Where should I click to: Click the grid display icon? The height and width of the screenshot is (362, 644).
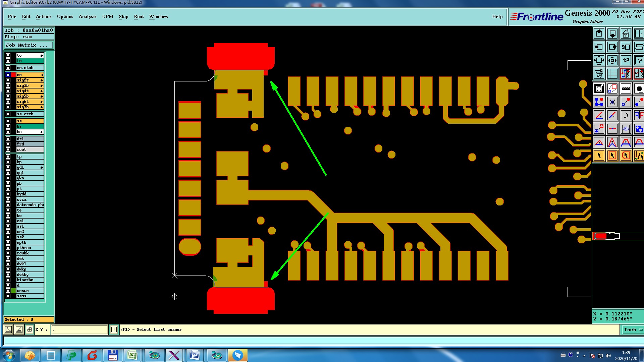click(x=612, y=74)
